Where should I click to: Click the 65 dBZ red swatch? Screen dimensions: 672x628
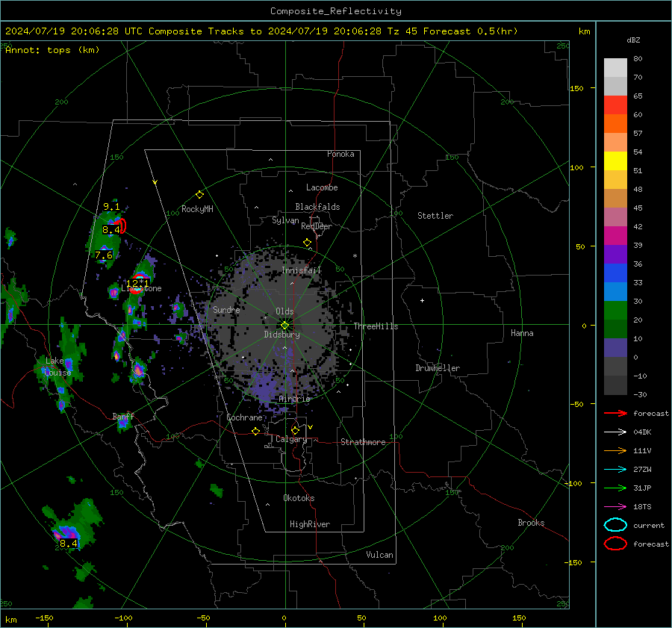(x=615, y=105)
